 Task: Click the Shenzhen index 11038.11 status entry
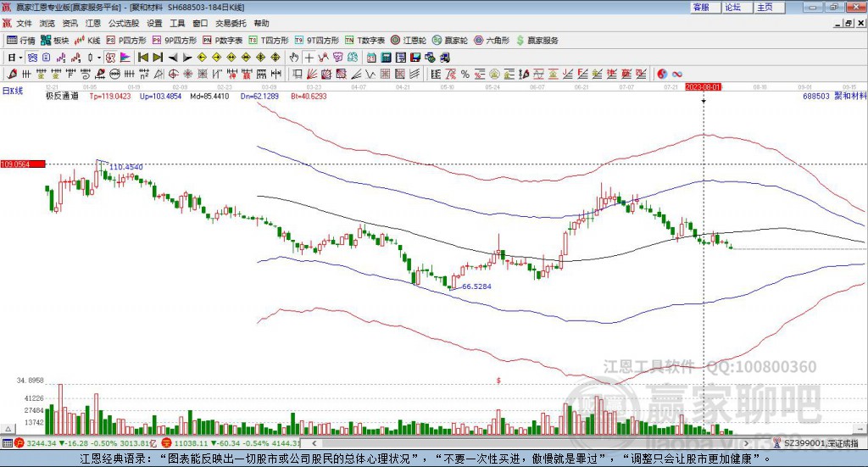pyautogui.click(x=232, y=443)
